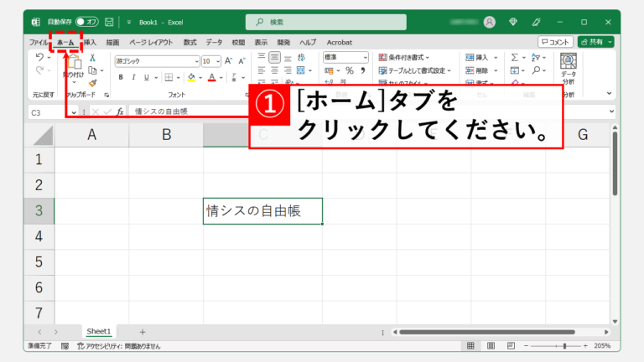Open the number format dropdown 標準
644x362 pixels.
[365, 58]
